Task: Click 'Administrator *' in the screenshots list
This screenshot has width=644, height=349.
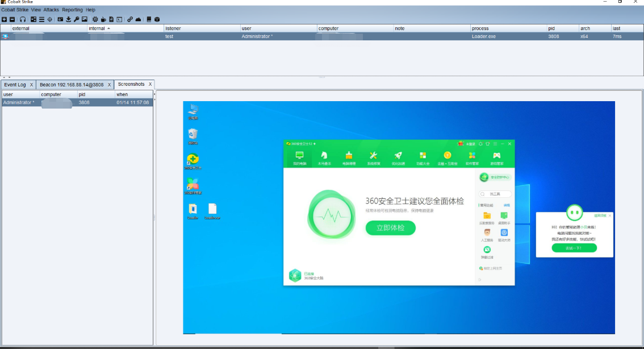Action: click(x=19, y=102)
